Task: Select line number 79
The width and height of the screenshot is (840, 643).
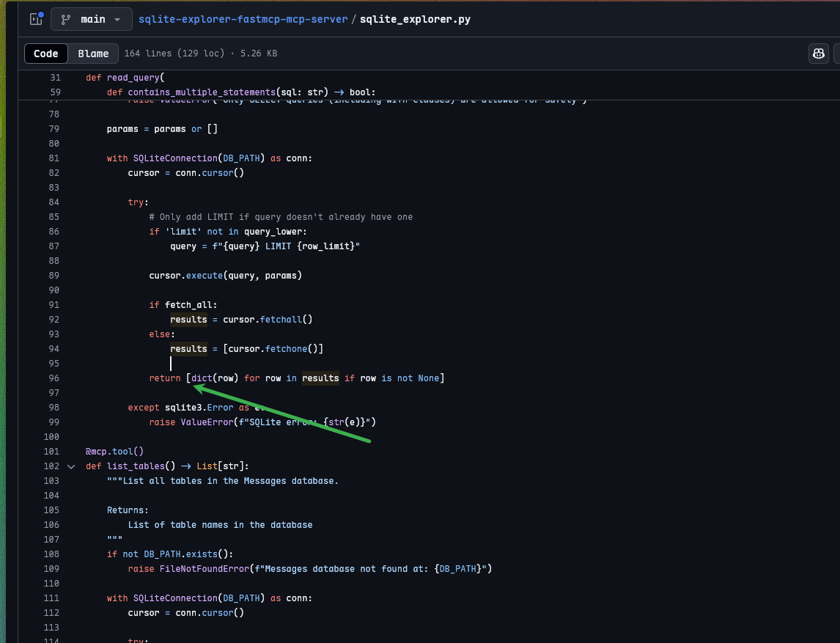Action: point(54,129)
